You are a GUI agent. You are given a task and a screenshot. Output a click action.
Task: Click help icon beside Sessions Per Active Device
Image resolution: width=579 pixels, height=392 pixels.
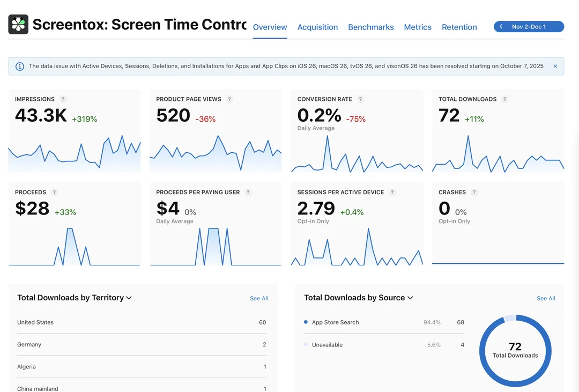click(392, 193)
